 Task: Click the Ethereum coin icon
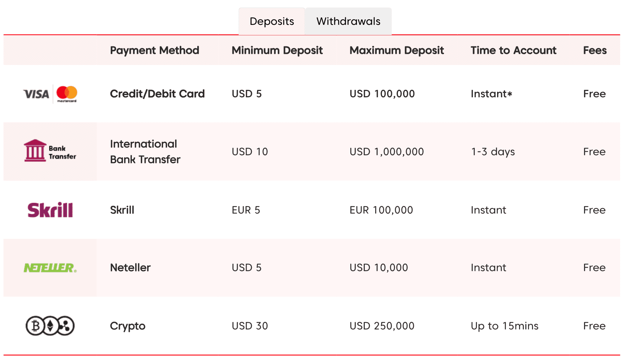(50, 326)
